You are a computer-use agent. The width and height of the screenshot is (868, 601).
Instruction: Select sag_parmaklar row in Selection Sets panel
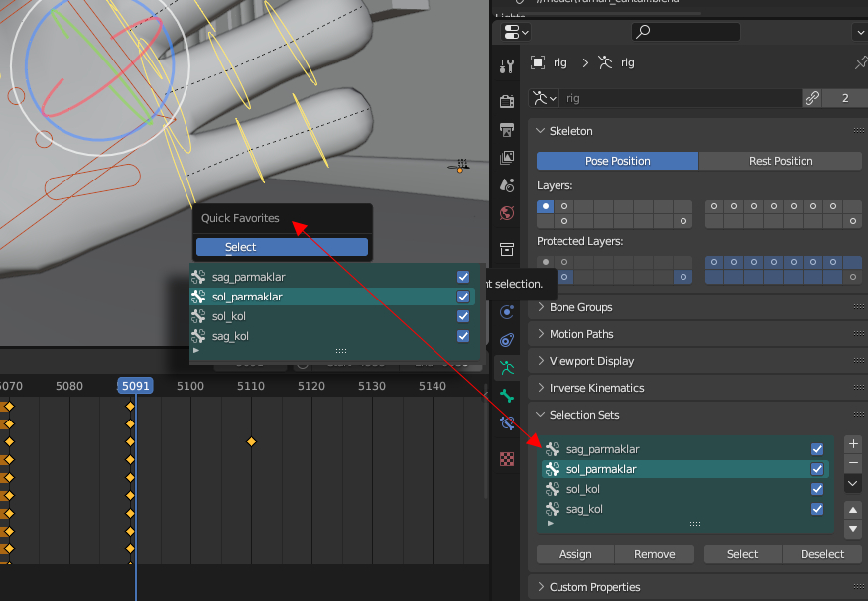pyautogui.click(x=684, y=449)
